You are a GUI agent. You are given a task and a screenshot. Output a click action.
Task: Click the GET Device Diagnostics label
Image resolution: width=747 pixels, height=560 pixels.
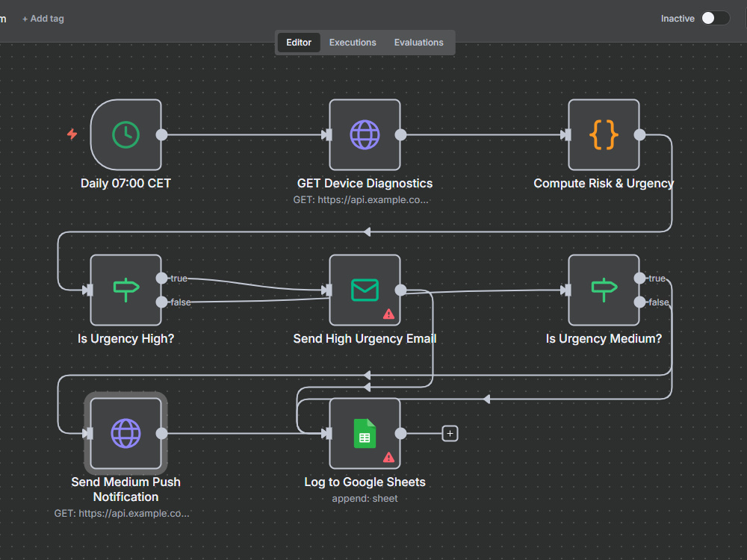pos(365,184)
